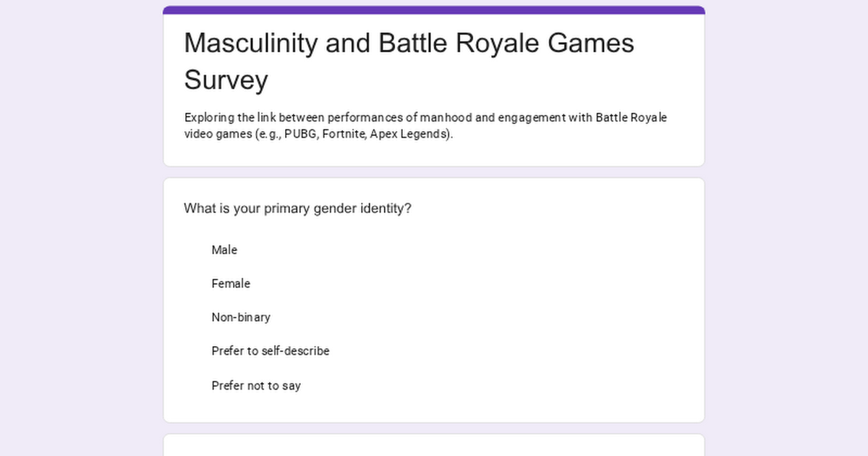Choose Prefer not to say
The height and width of the screenshot is (456, 868).
[x=256, y=386]
